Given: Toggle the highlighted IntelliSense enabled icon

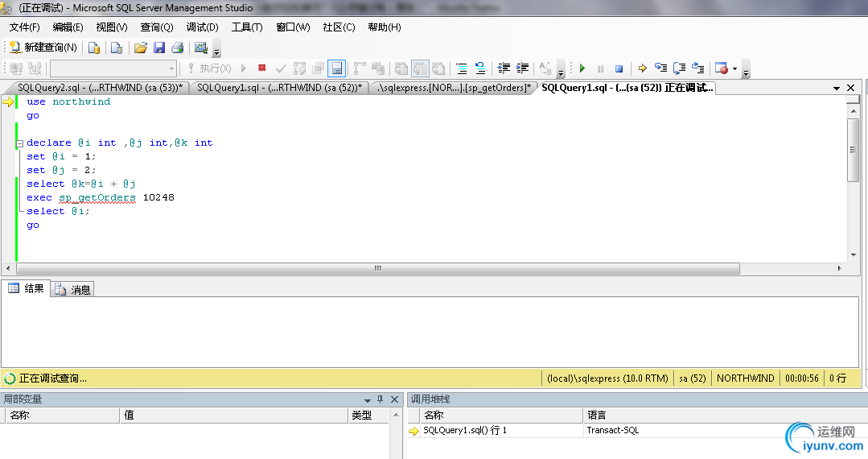Looking at the screenshot, I should (x=336, y=68).
